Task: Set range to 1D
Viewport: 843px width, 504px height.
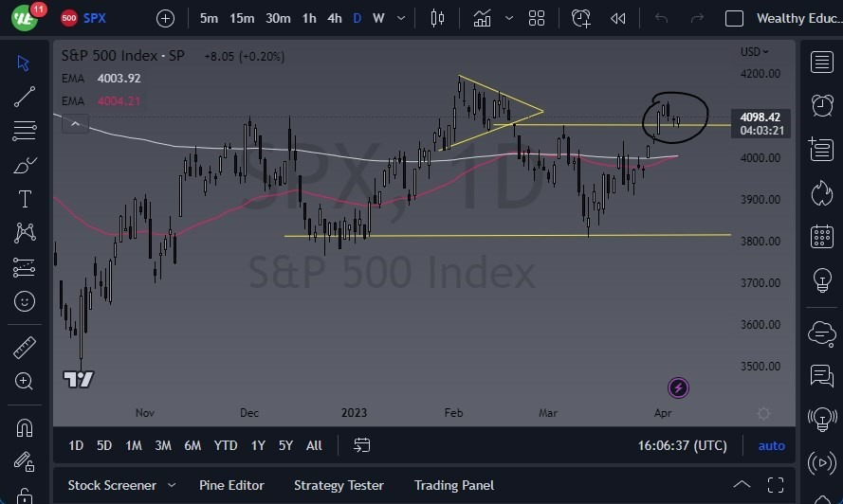Action: pos(76,445)
